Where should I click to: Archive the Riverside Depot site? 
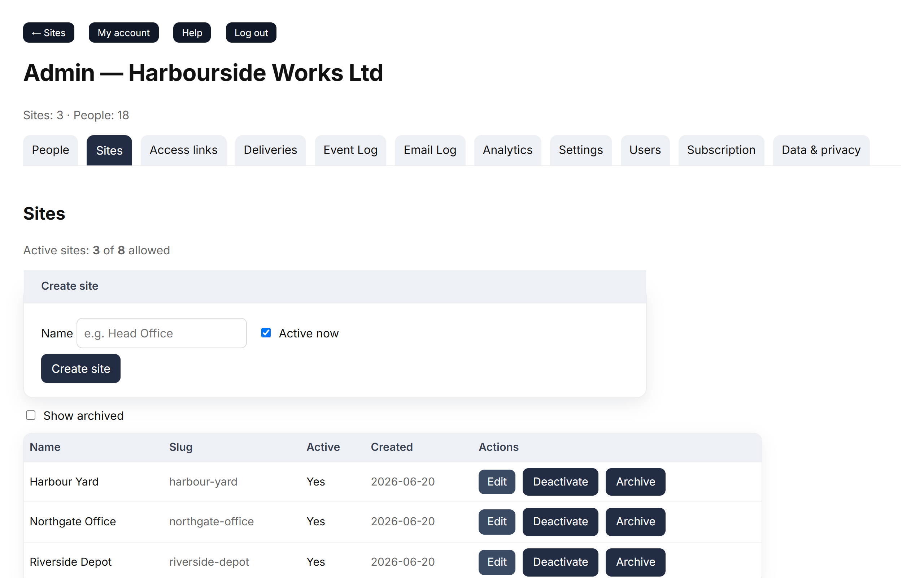coord(635,562)
